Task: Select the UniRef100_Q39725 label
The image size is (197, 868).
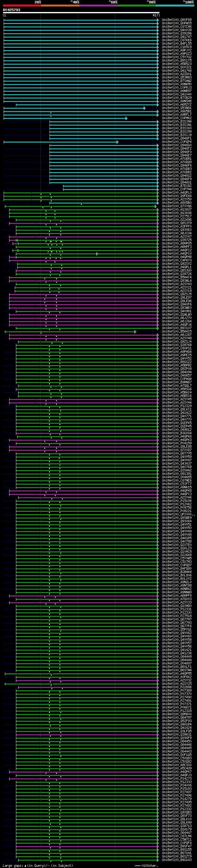Action: click(177, 240)
